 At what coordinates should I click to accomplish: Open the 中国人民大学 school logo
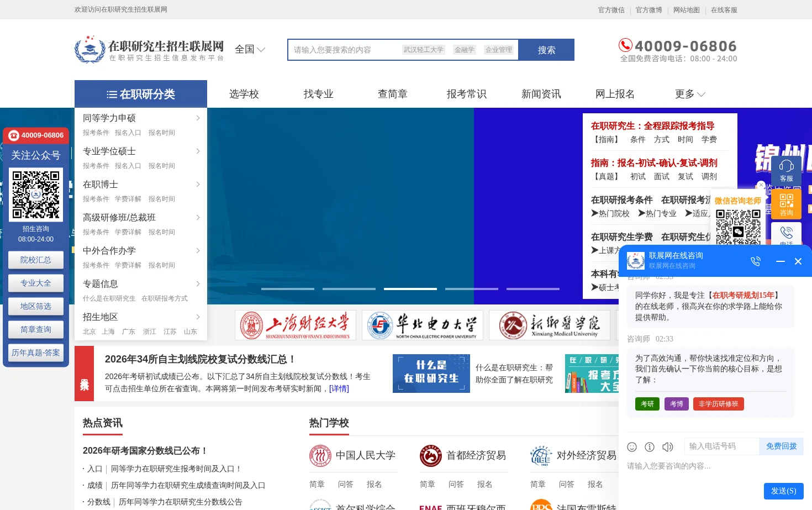[x=320, y=456]
